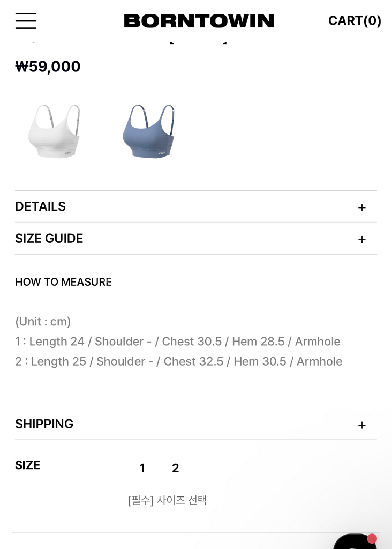392x549 pixels.
Task: Click the size 2 measurements line
Action: (179, 361)
